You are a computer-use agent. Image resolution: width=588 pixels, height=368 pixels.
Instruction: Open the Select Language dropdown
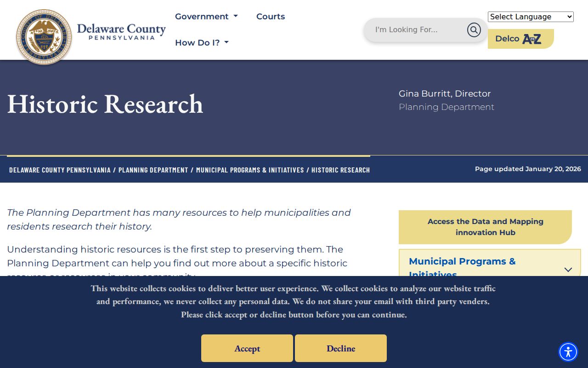tap(531, 17)
